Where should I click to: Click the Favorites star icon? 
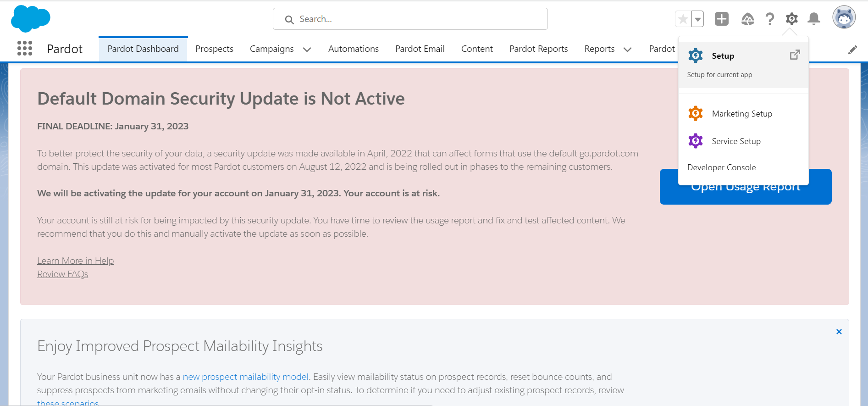tap(683, 19)
